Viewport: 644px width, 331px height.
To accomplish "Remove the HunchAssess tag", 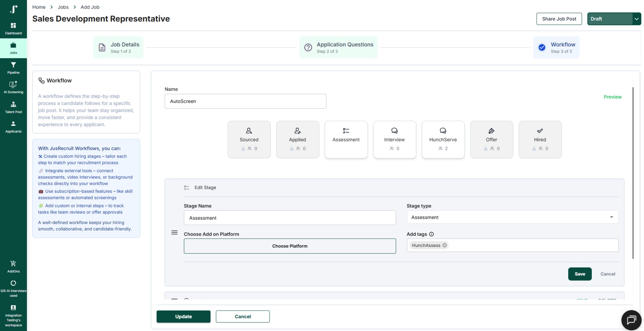I will pyautogui.click(x=444, y=245).
